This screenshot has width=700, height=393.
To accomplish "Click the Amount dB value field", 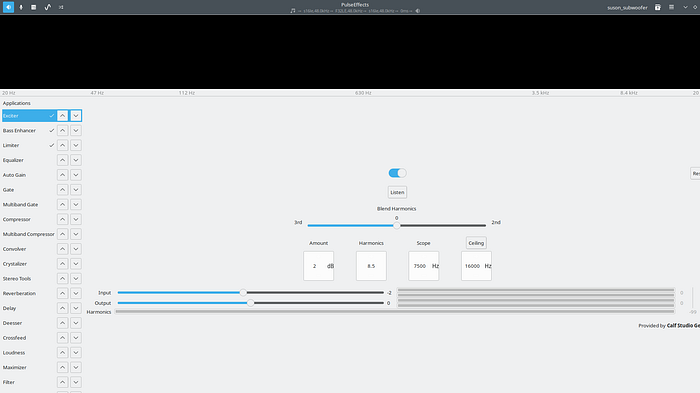I will pyautogui.click(x=318, y=266).
